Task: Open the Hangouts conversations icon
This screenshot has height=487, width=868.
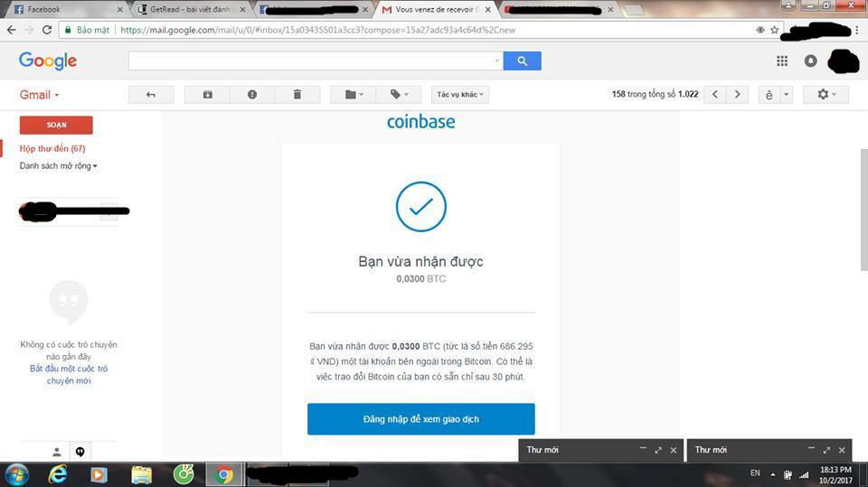Action: click(80, 452)
